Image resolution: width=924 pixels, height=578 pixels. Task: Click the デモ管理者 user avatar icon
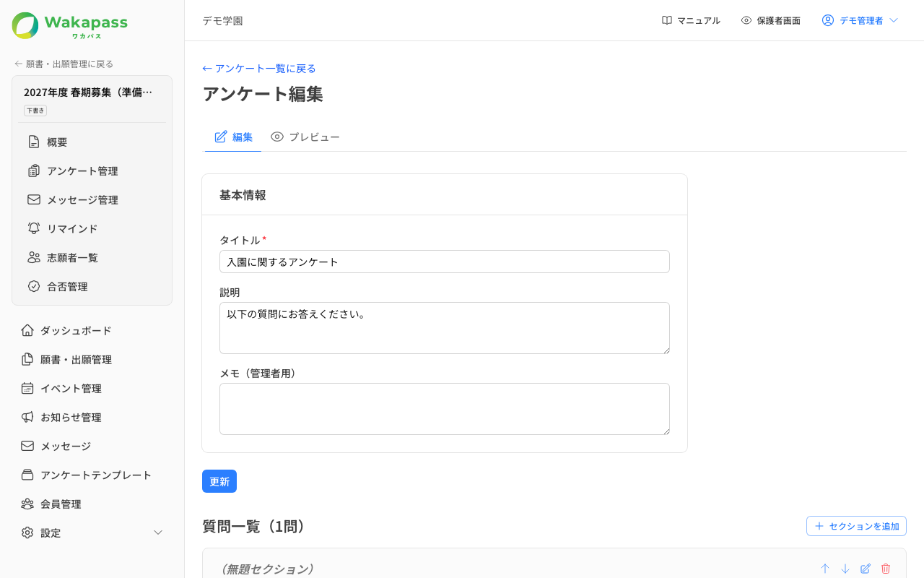tap(828, 20)
